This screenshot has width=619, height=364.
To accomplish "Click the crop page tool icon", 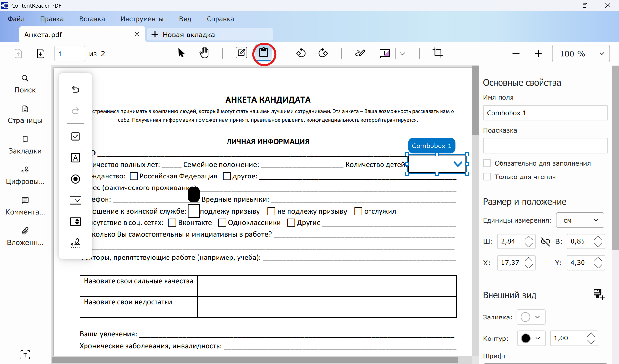I will 438,53.
